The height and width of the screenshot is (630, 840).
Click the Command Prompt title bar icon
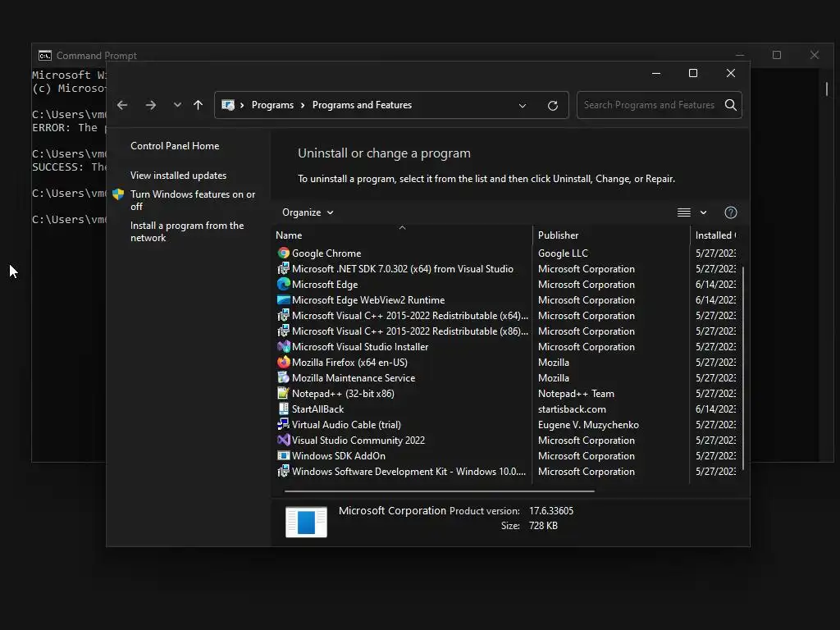45,56
